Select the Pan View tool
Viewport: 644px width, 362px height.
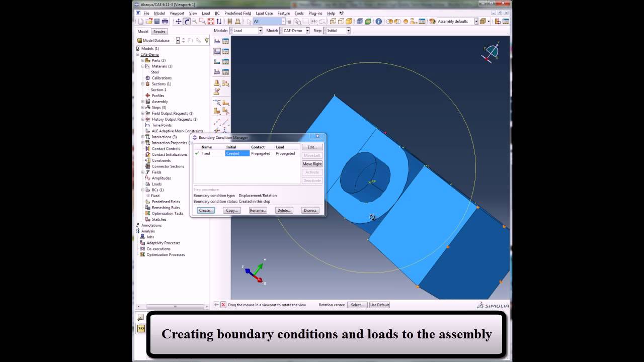[179, 21]
